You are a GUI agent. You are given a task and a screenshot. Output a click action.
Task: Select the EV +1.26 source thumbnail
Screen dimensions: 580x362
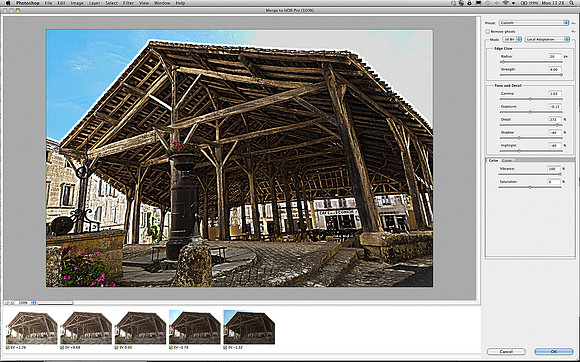tap(32, 328)
